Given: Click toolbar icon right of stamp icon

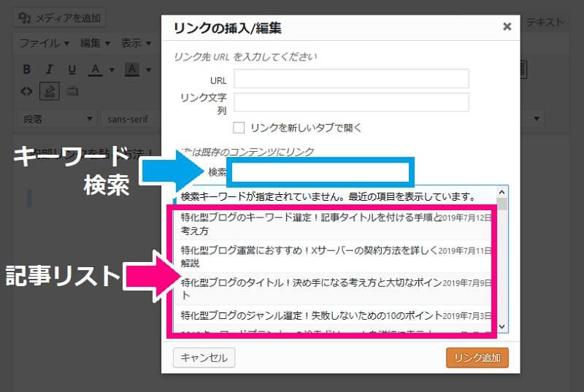Looking at the screenshot, I should (x=72, y=91).
